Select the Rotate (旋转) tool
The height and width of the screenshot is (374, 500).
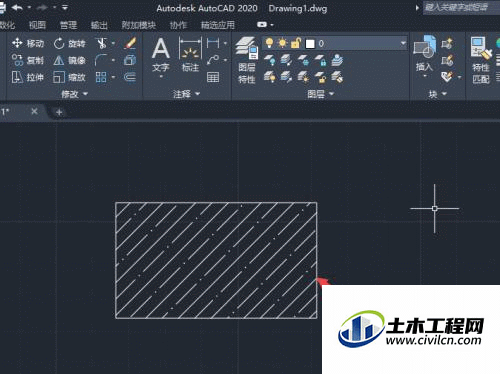(70, 43)
